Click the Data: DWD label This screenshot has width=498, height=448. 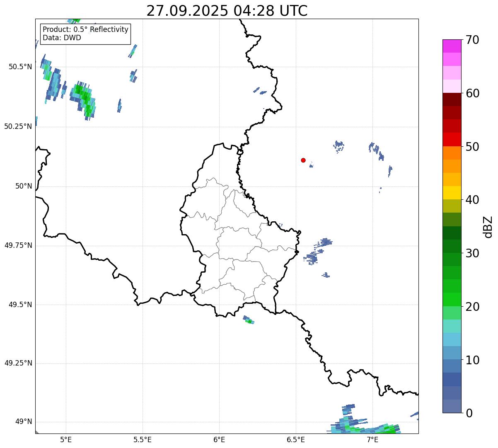coord(62,38)
